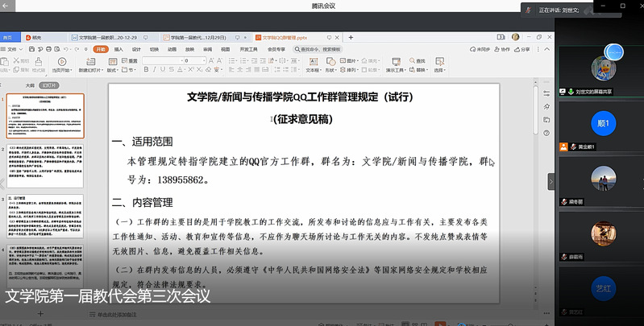Select slide 2 thumbnail
644x326 pixels.
(x=45, y=166)
